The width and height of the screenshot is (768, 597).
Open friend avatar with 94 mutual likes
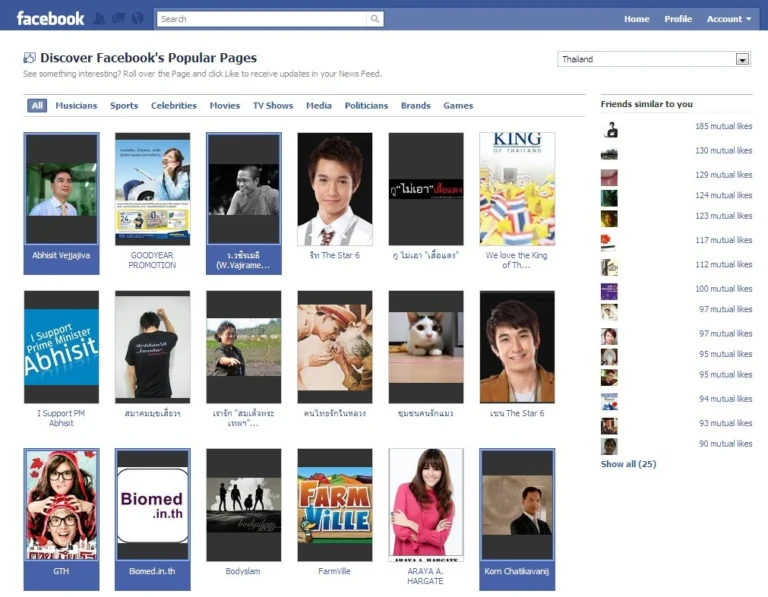[609, 402]
